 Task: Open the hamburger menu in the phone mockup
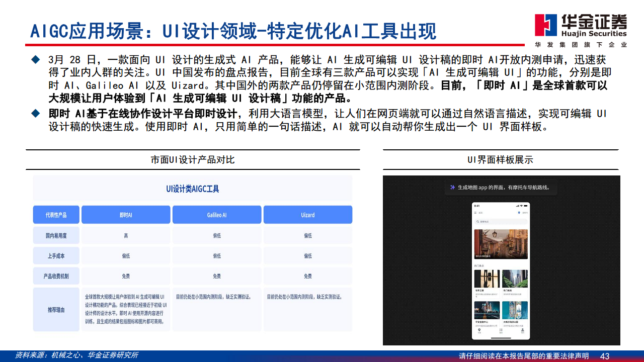[475, 213]
